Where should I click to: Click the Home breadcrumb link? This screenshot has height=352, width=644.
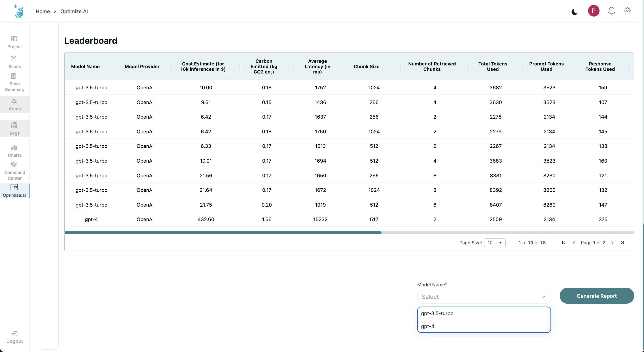click(x=43, y=11)
